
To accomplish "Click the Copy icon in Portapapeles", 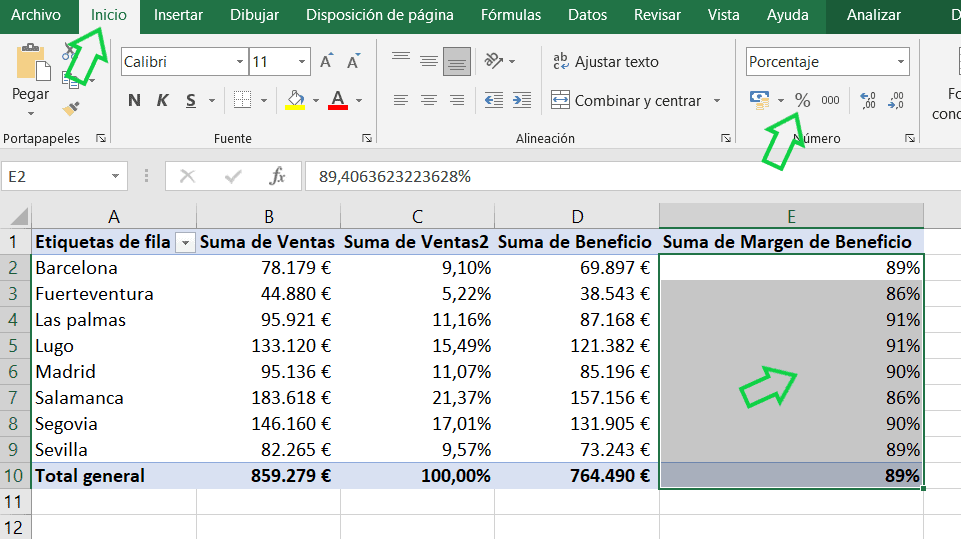I will pyautogui.click(x=72, y=78).
